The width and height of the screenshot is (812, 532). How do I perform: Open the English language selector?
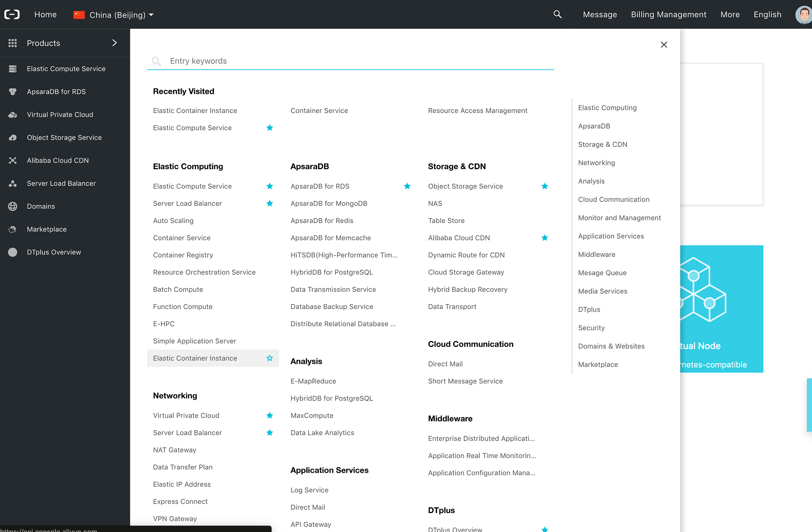[x=767, y=15]
